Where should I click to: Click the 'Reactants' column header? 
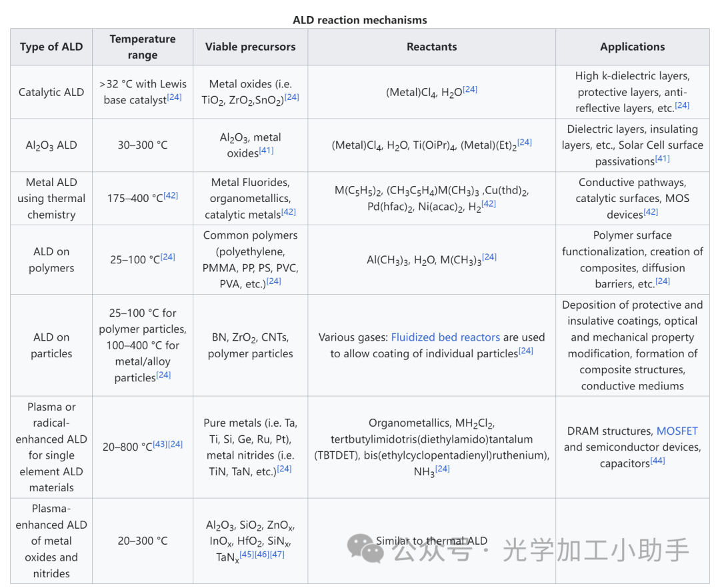point(431,47)
